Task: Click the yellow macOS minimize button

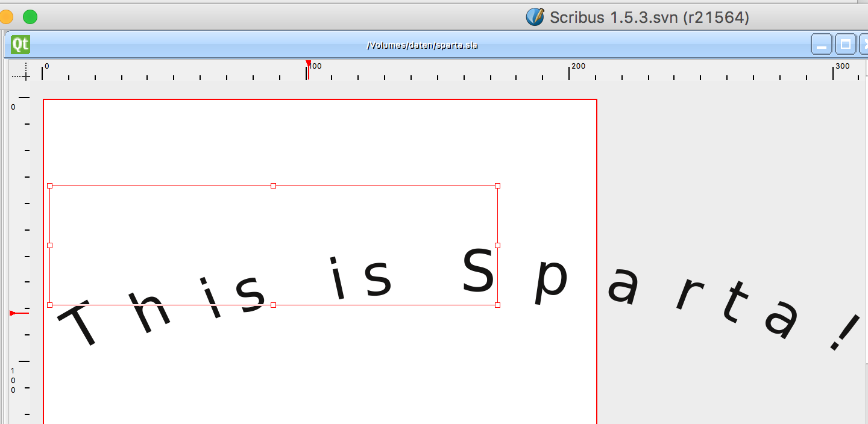Action: 5,17
